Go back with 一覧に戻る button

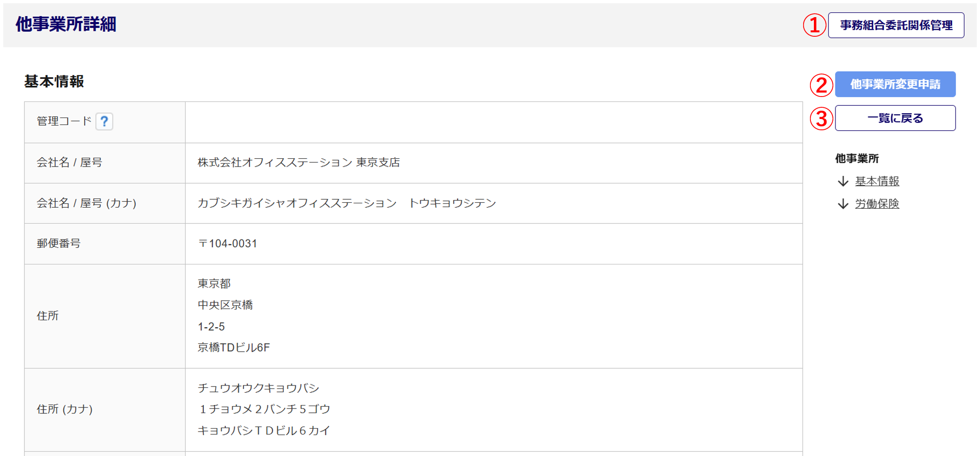[895, 118]
